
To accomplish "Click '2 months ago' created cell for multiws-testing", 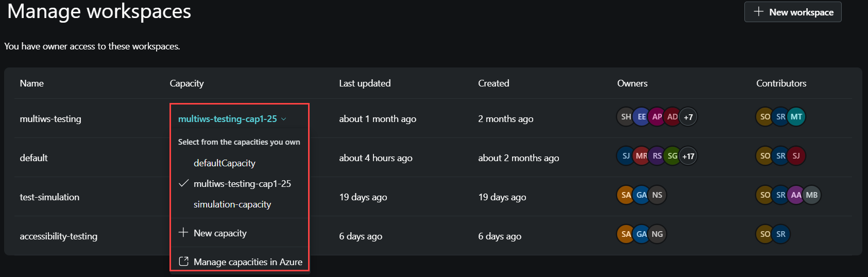I will (x=506, y=119).
